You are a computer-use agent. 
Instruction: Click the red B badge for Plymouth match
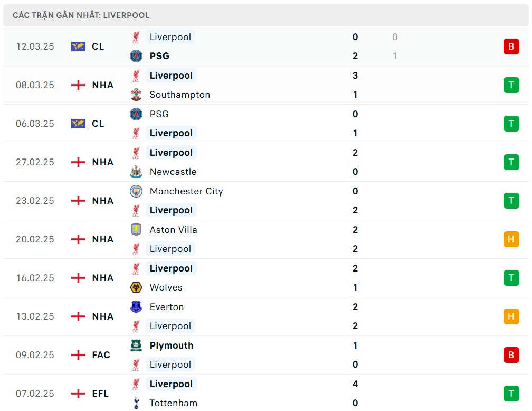511,355
